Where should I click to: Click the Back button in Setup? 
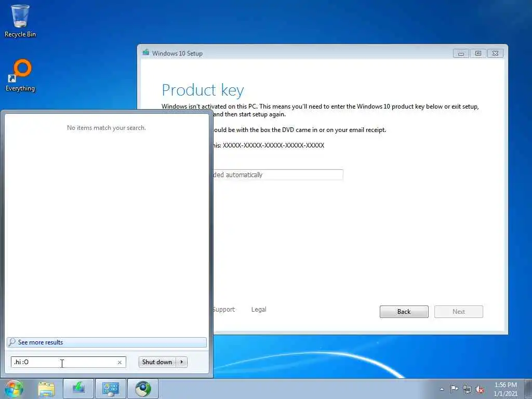[404, 312]
